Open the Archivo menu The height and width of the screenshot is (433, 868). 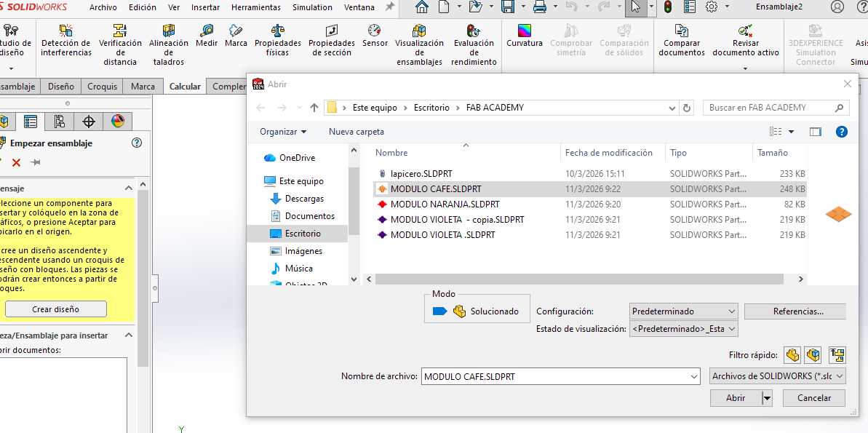point(103,7)
